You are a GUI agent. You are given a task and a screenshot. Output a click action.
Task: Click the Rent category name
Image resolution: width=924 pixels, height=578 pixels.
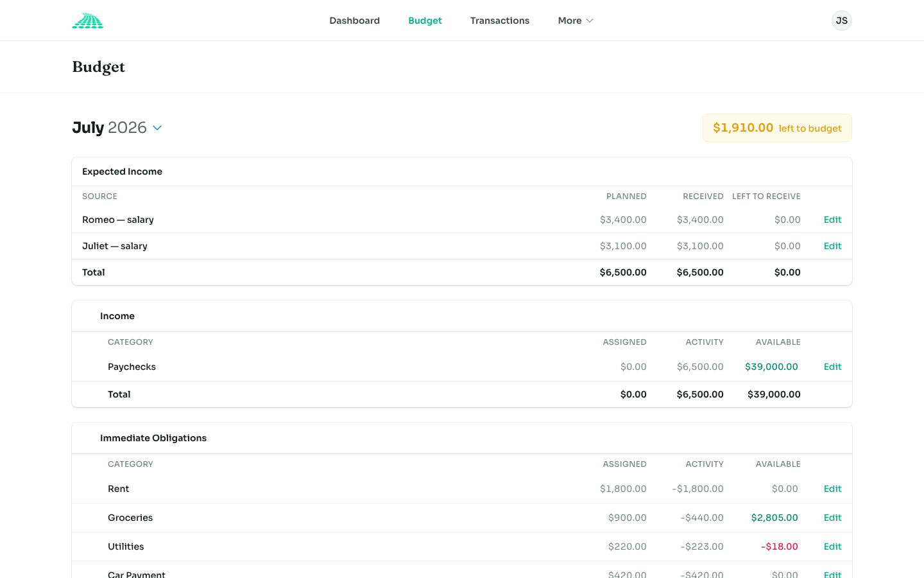click(118, 489)
